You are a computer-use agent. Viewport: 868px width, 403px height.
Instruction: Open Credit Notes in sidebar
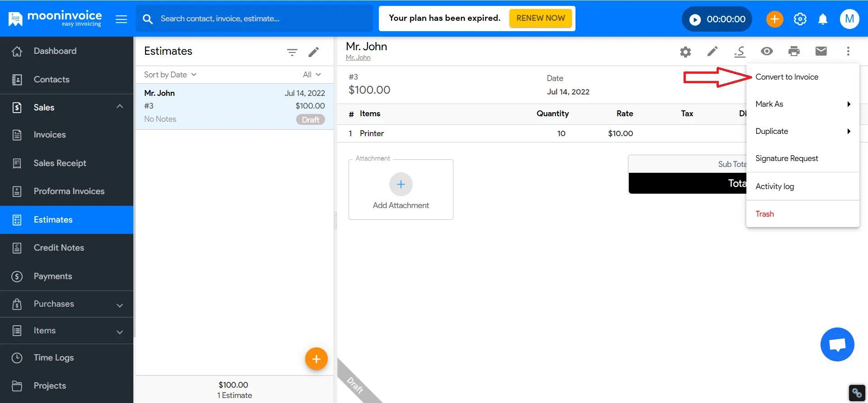click(x=67, y=248)
